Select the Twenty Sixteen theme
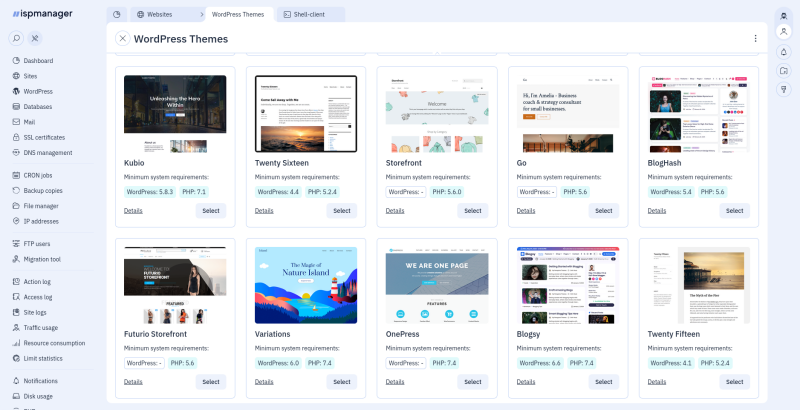 342,211
